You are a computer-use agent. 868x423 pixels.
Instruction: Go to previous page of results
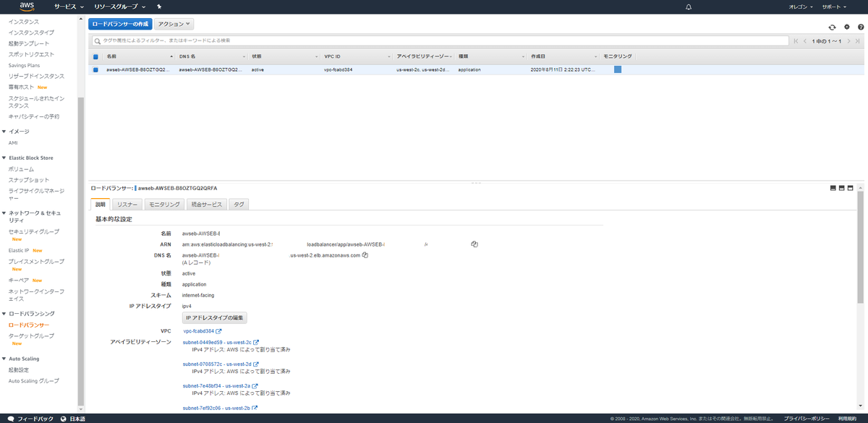(x=805, y=41)
